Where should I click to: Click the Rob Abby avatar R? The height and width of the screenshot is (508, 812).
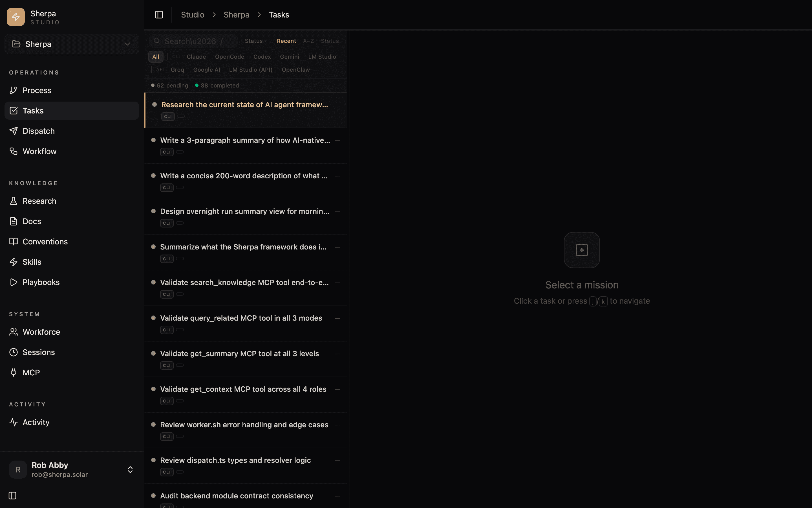pyautogui.click(x=18, y=470)
